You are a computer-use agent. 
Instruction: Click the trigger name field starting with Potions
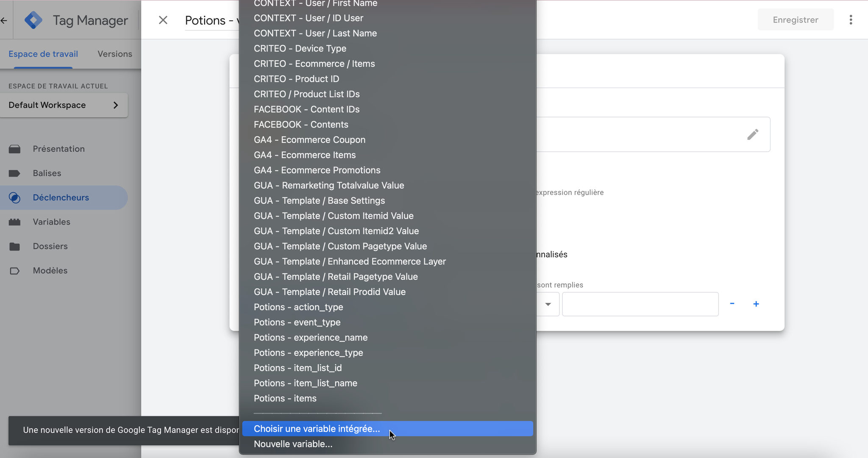click(212, 20)
